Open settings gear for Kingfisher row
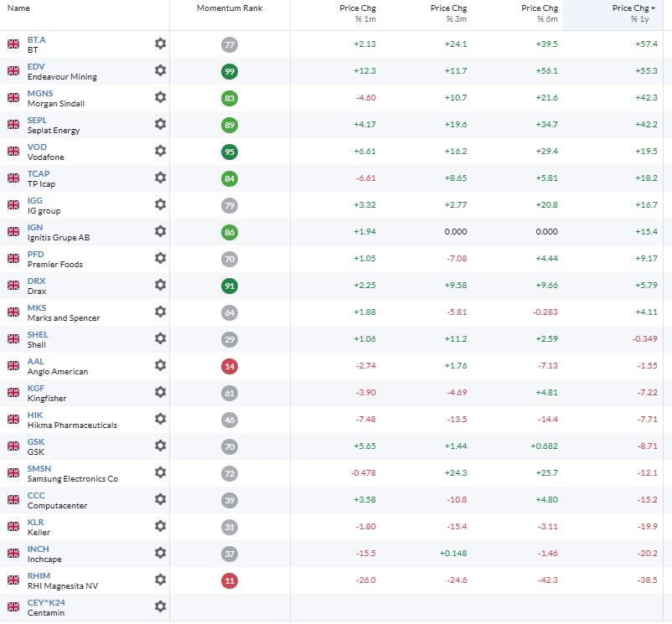The width and height of the screenshot is (672, 624). pyautogui.click(x=160, y=392)
